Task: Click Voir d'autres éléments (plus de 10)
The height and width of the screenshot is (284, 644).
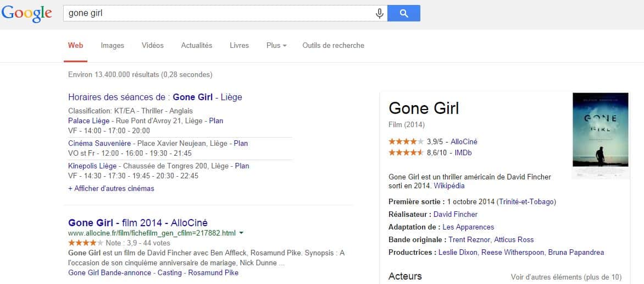Action: point(566,277)
